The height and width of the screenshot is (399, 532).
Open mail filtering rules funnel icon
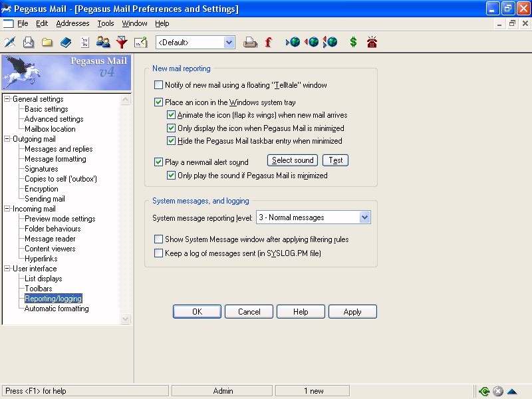point(122,42)
